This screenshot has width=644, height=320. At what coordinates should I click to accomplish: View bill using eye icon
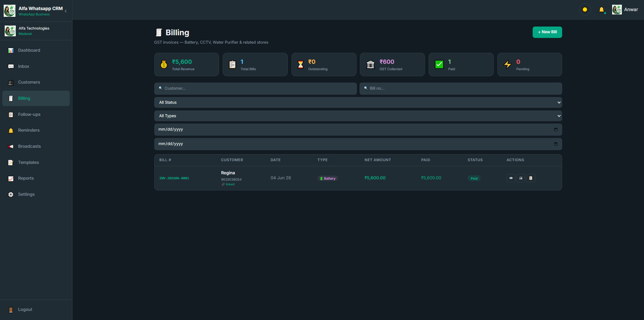[511, 178]
